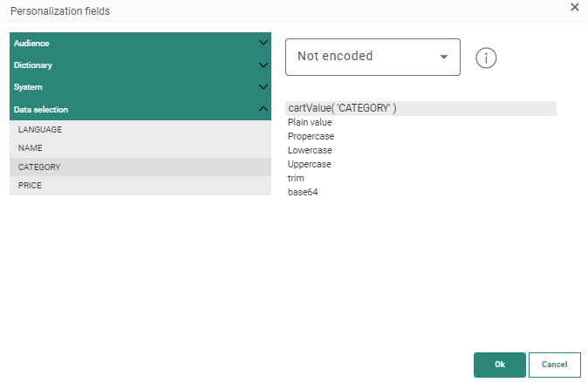Image resolution: width=588 pixels, height=382 pixels.
Task: Choose the Propercase format option
Action: [x=311, y=136]
